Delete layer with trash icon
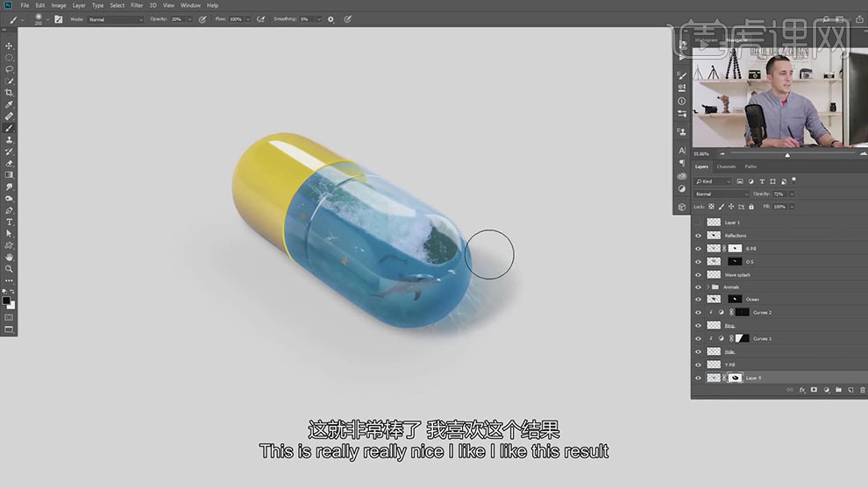Viewport: 868px width, 488px height. (x=863, y=390)
